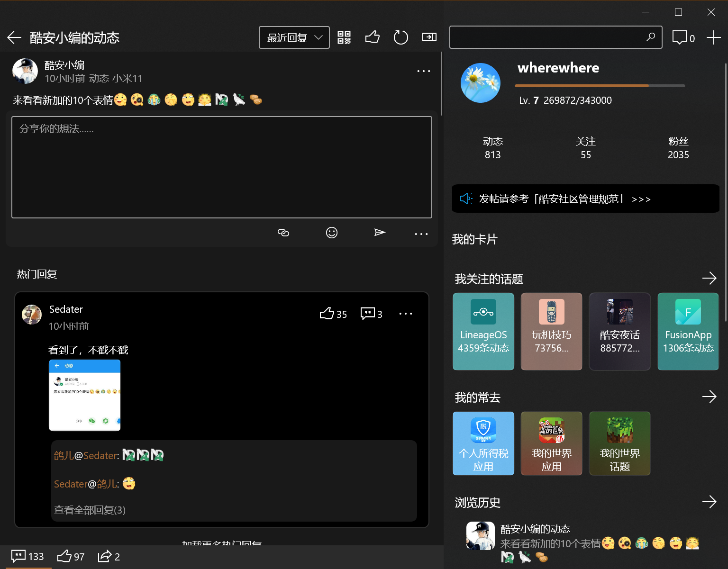Focus the 分享你的想法 reply text box
The image size is (728, 569).
click(x=222, y=167)
